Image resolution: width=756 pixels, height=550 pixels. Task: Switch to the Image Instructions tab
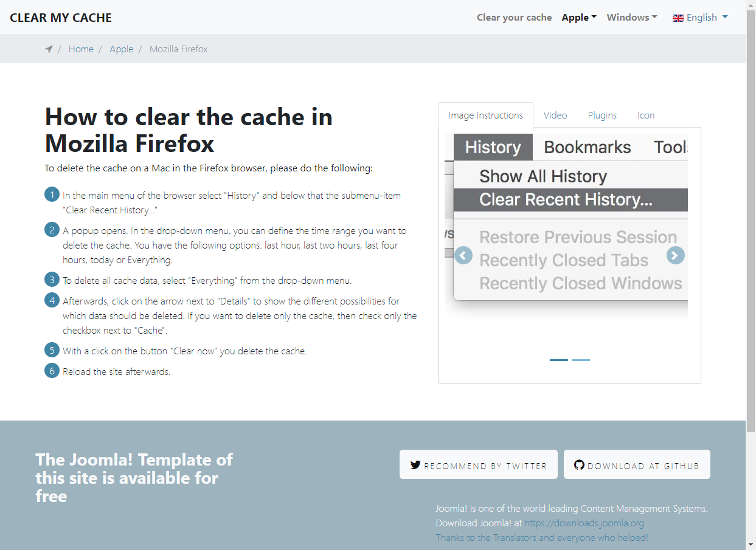coord(485,115)
